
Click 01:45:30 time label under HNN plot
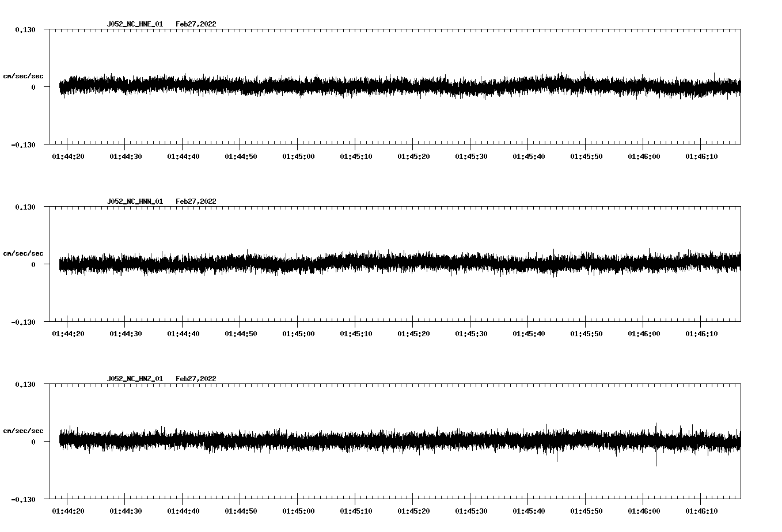pyautogui.click(x=471, y=334)
